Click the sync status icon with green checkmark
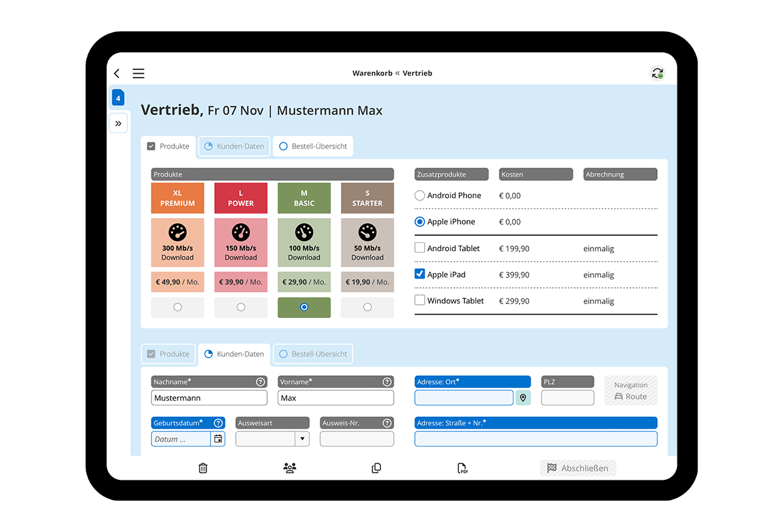This screenshot has height=532, width=784. (657, 73)
